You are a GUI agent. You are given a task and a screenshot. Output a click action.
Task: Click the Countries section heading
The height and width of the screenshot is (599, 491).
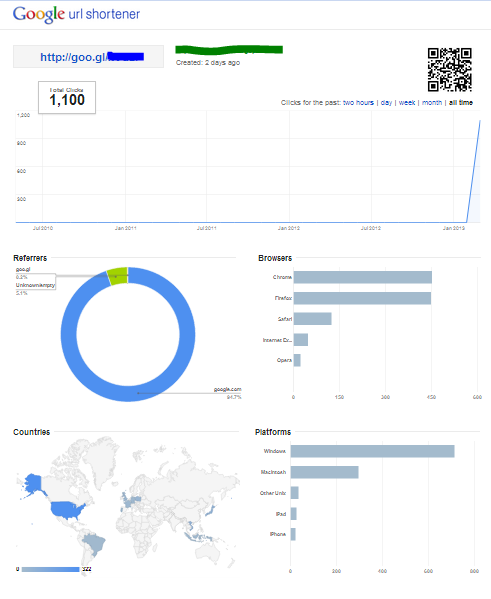tap(32, 432)
